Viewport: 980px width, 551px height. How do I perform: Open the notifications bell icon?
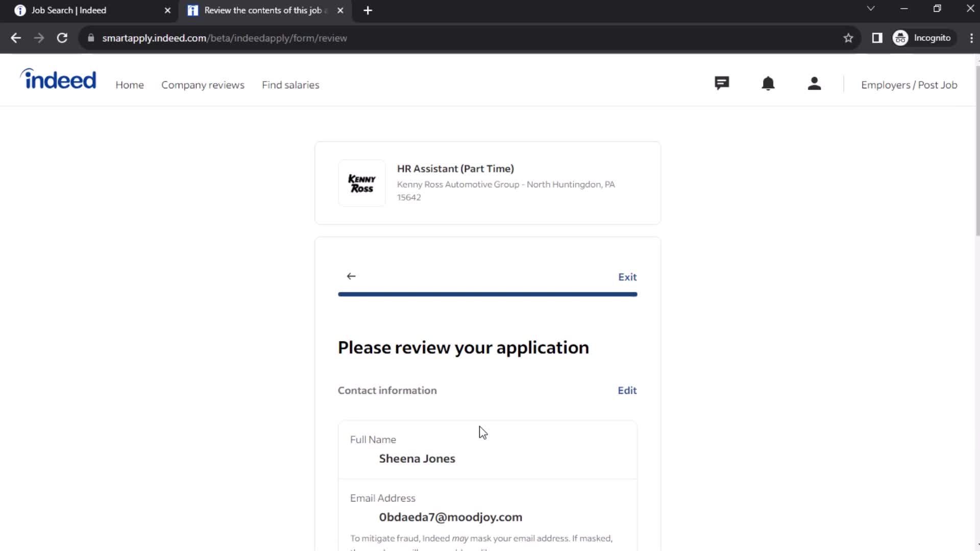point(767,84)
